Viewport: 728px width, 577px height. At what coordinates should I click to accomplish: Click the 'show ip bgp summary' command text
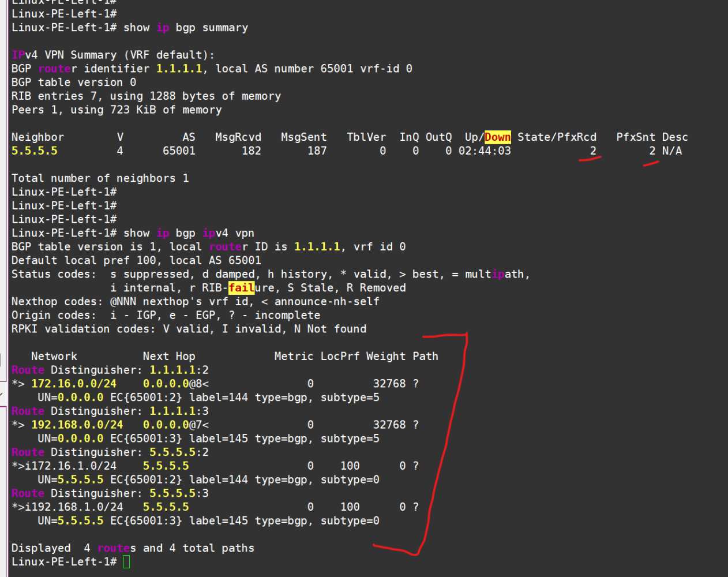point(185,28)
